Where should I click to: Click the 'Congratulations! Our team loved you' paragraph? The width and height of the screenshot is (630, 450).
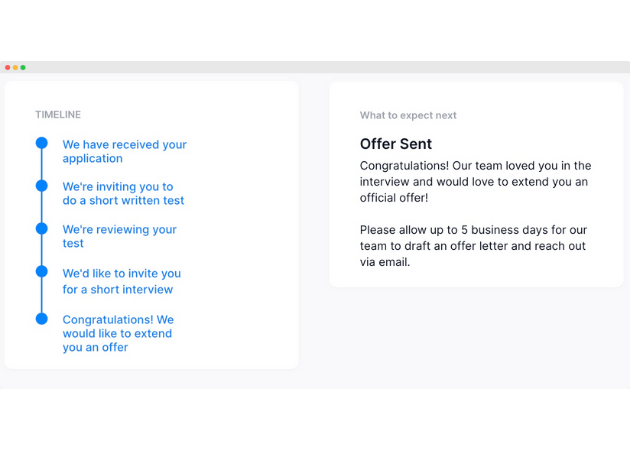pos(475,182)
